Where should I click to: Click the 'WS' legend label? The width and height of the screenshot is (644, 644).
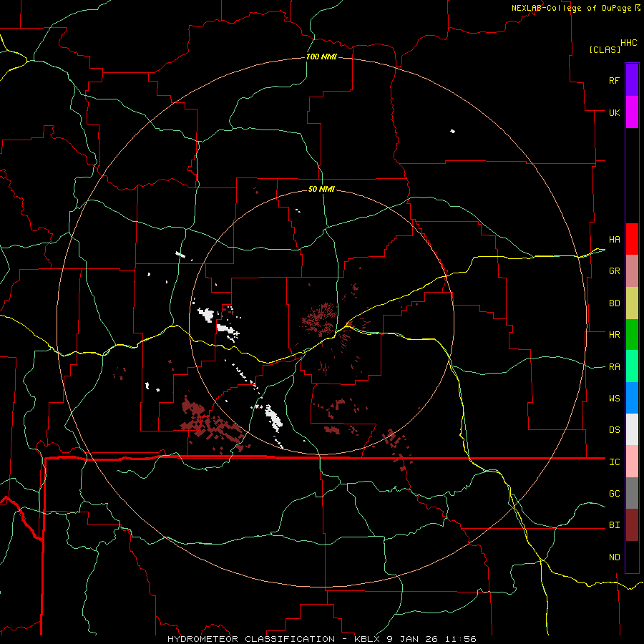pos(615,399)
